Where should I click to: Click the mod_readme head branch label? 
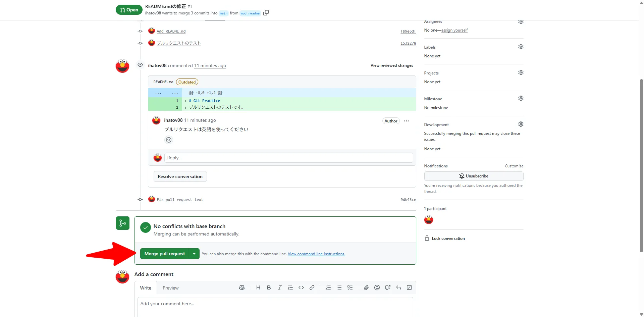click(250, 13)
